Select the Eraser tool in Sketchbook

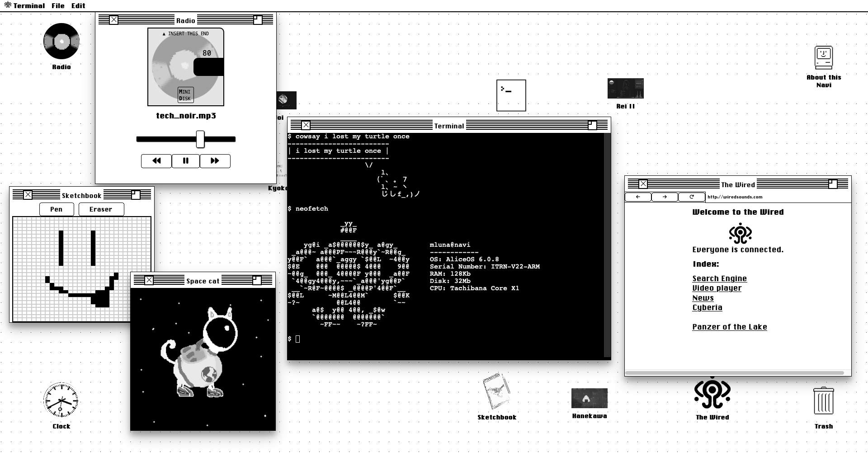pyautogui.click(x=101, y=209)
